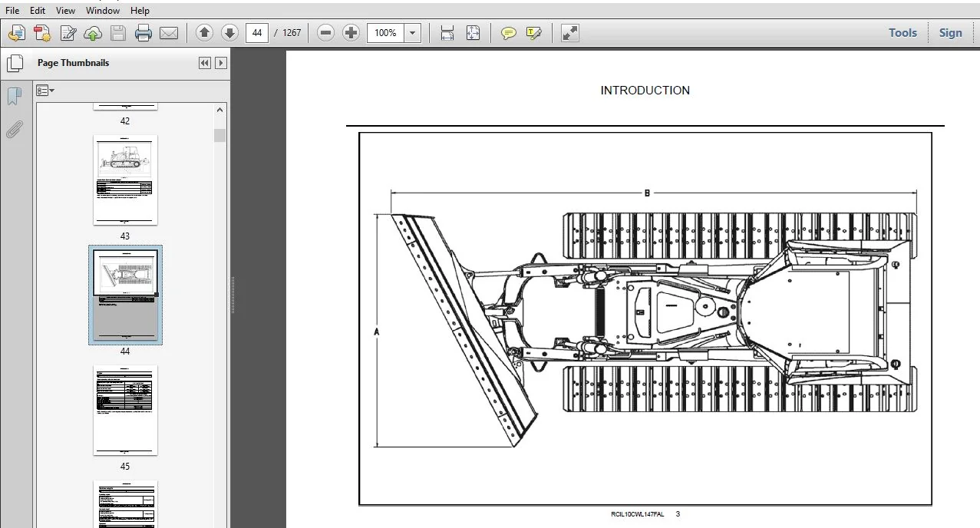Click the fit width scrolling icon

pos(447,33)
